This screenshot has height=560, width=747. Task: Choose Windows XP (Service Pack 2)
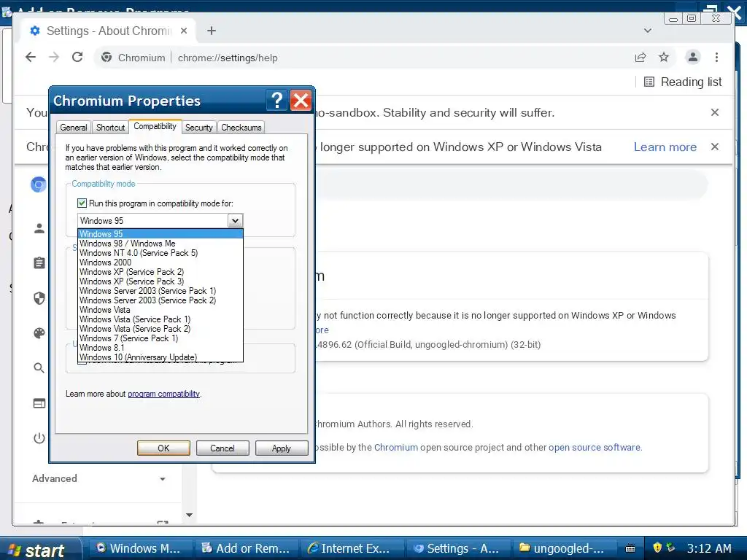(160, 272)
